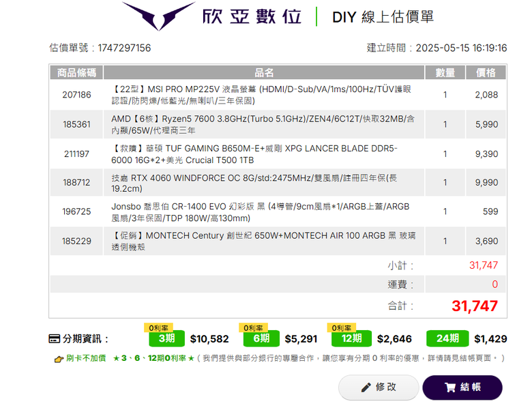Viewport: 532px width, 410px height.
Task: Open the AMD Ryzen5 7600 product row
Action: [x=264, y=124]
